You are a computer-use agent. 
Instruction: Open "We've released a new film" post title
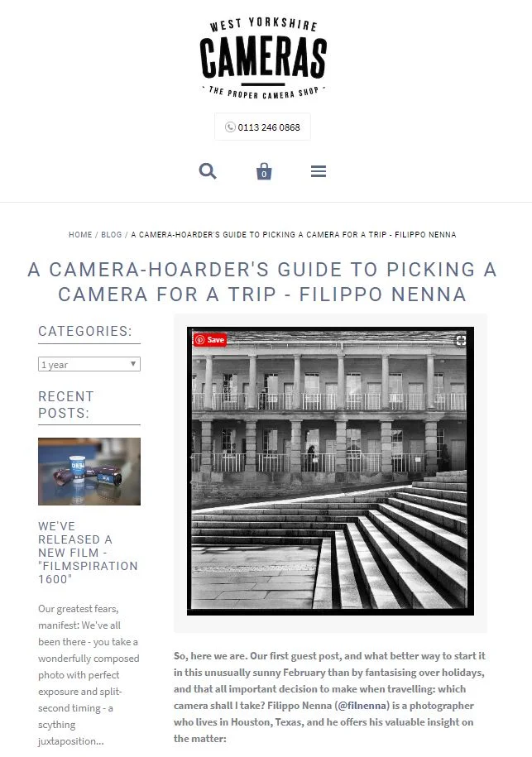(x=88, y=553)
